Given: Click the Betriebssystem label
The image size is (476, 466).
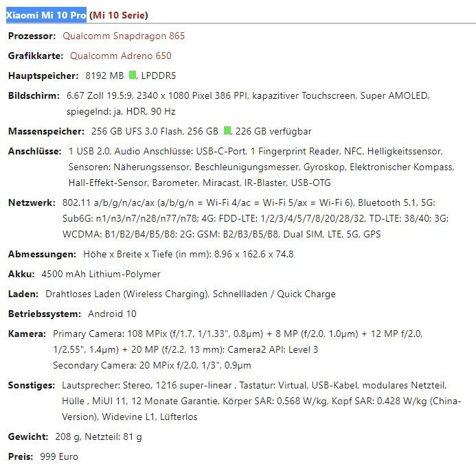Looking at the screenshot, I should (x=45, y=314).
